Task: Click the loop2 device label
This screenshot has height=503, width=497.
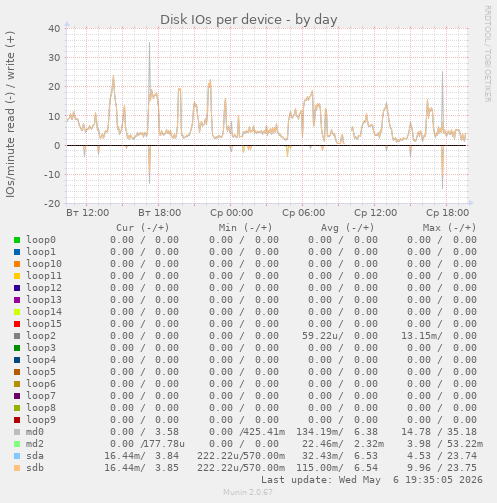Action: [x=41, y=336]
